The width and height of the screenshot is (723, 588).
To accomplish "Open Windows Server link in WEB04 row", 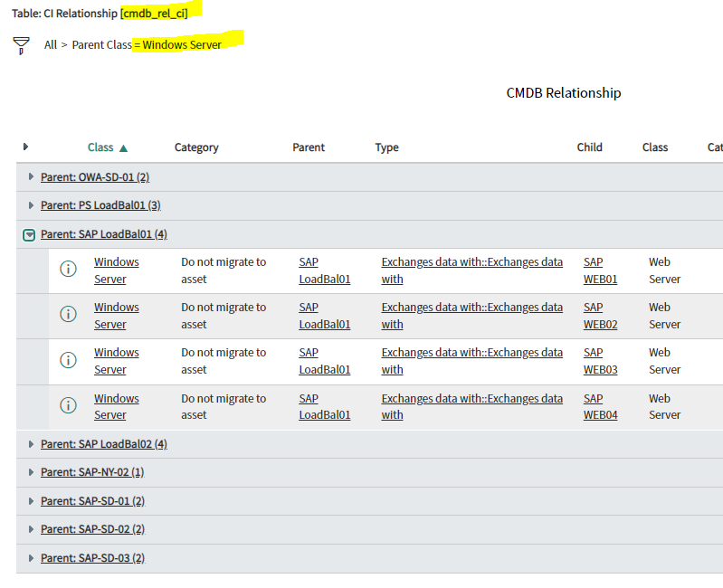I will 116,406.
